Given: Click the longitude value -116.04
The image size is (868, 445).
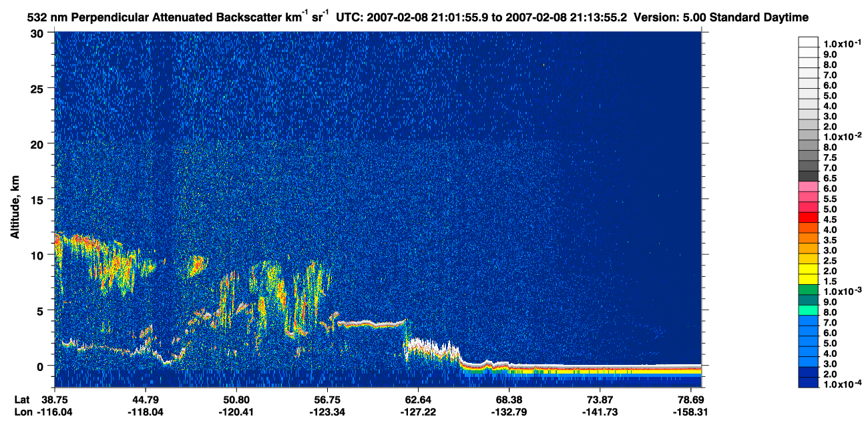Looking at the screenshot, I should click(53, 412).
